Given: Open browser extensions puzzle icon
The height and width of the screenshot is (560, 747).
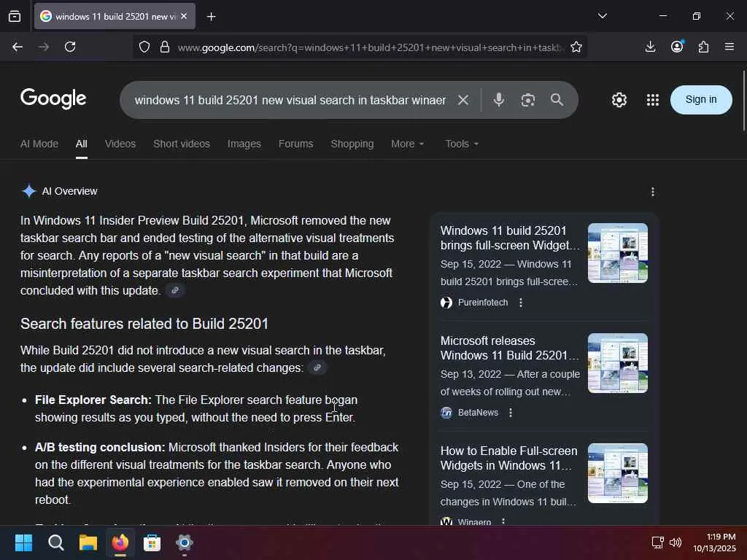Looking at the screenshot, I should click(703, 47).
